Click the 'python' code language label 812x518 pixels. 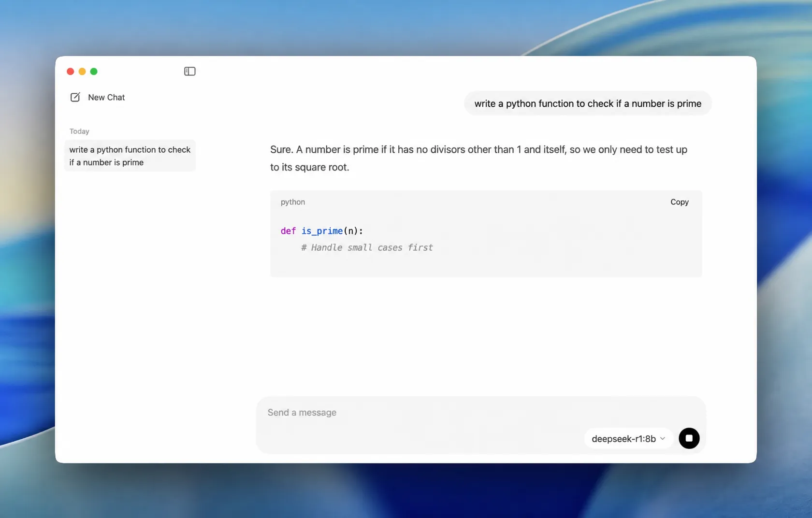[293, 202]
